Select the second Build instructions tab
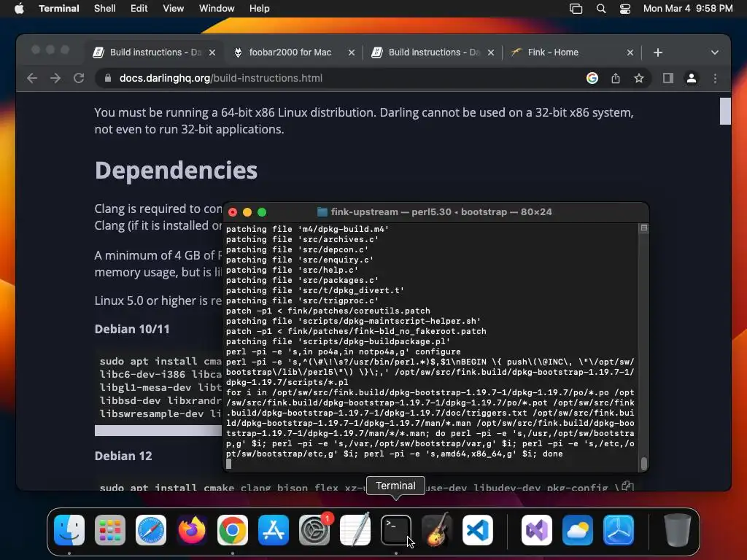The width and height of the screenshot is (747, 560). (x=434, y=52)
